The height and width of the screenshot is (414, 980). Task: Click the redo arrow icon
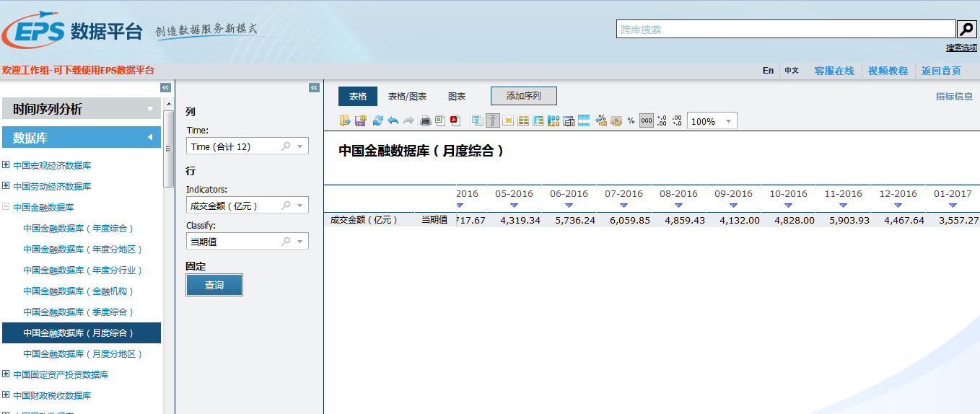[408, 120]
